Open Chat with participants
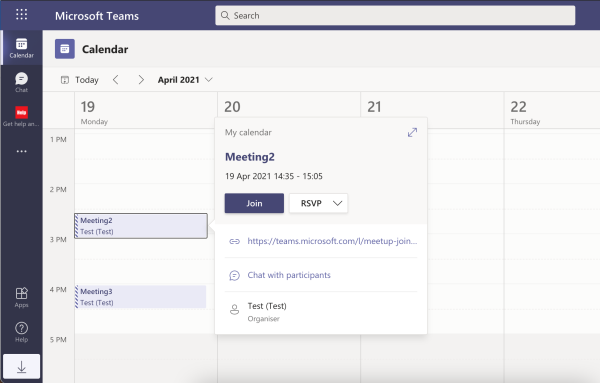600x383 pixels. (x=289, y=275)
